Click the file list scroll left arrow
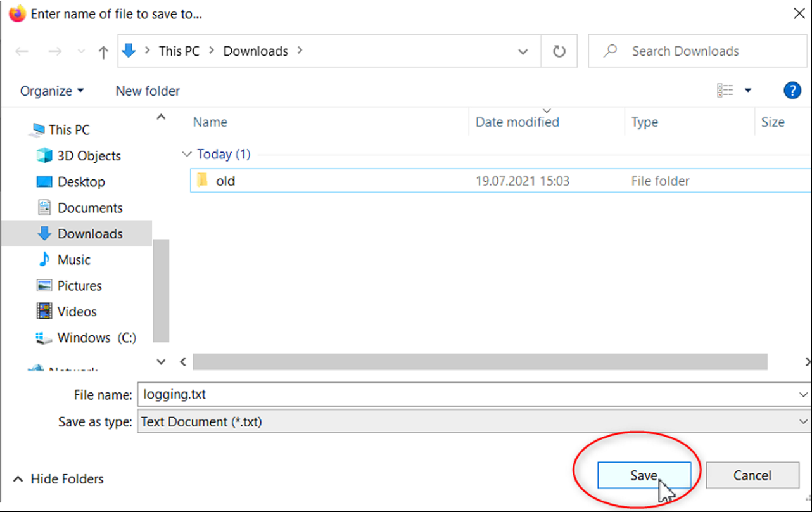The height and width of the screenshot is (512, 812). coord(182,362)
